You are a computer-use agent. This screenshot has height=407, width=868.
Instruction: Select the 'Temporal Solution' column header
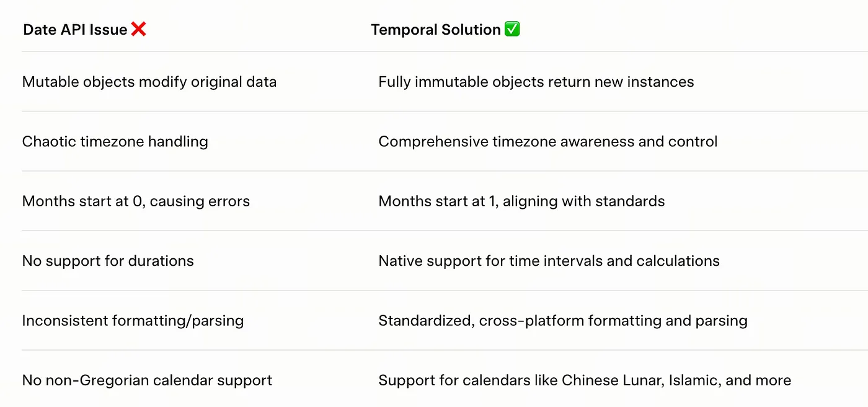(436, 29)
